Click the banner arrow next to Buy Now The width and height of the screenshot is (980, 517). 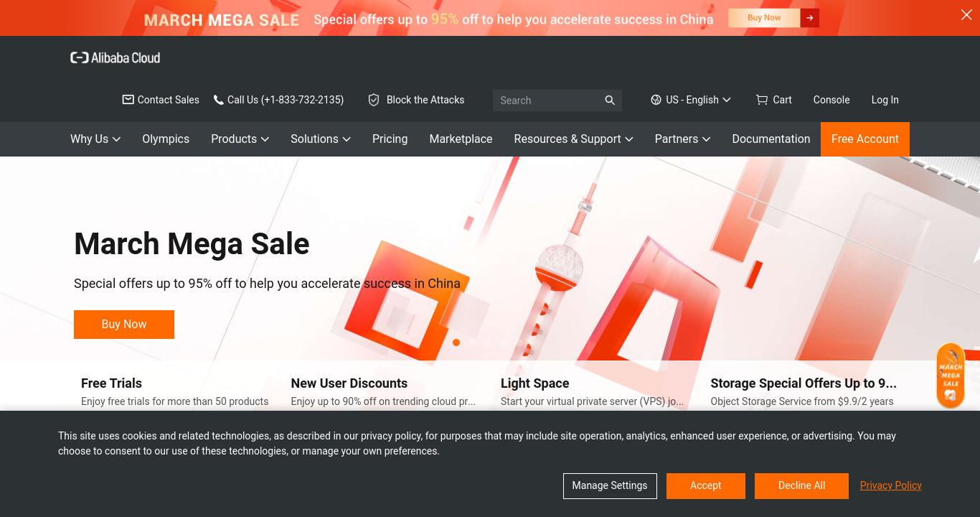pyautogui.click(x=809, y=18)
